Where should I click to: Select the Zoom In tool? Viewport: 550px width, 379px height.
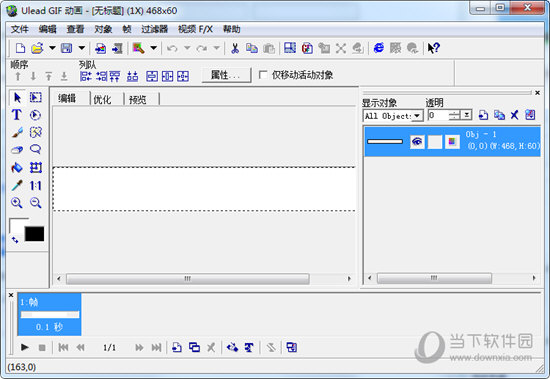16,202
